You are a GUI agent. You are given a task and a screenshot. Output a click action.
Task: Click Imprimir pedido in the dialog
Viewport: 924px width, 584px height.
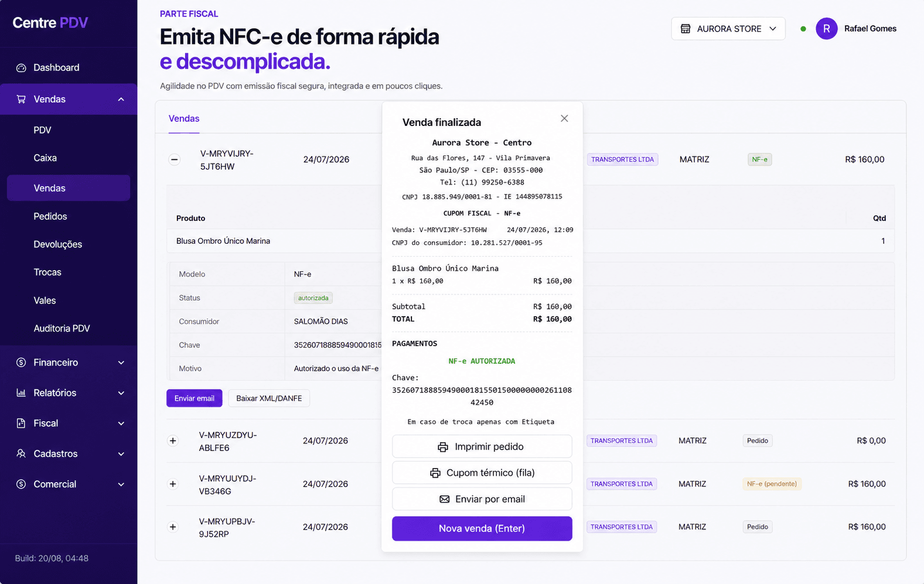click(482, 447)
